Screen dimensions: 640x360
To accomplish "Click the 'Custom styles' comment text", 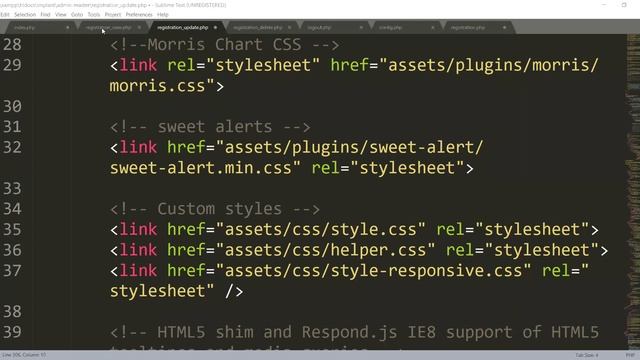I will pos(220,209).
